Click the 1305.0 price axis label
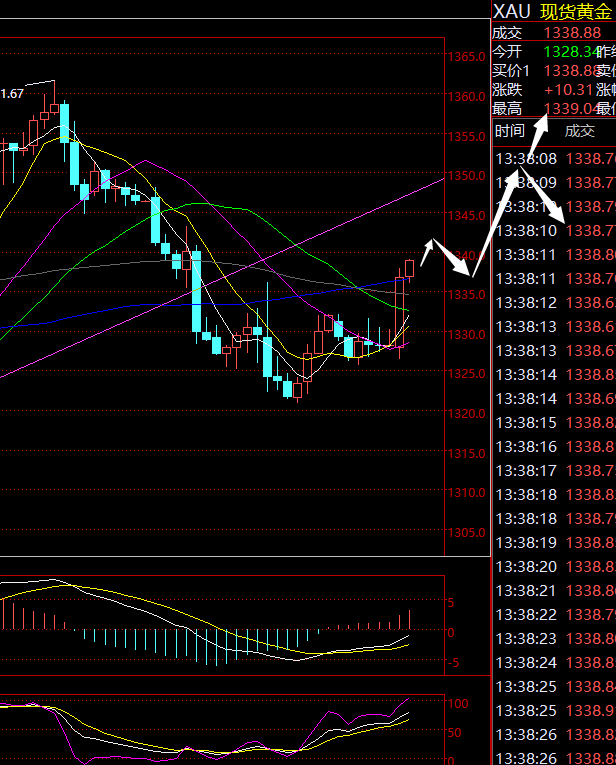 click(467, 532)
